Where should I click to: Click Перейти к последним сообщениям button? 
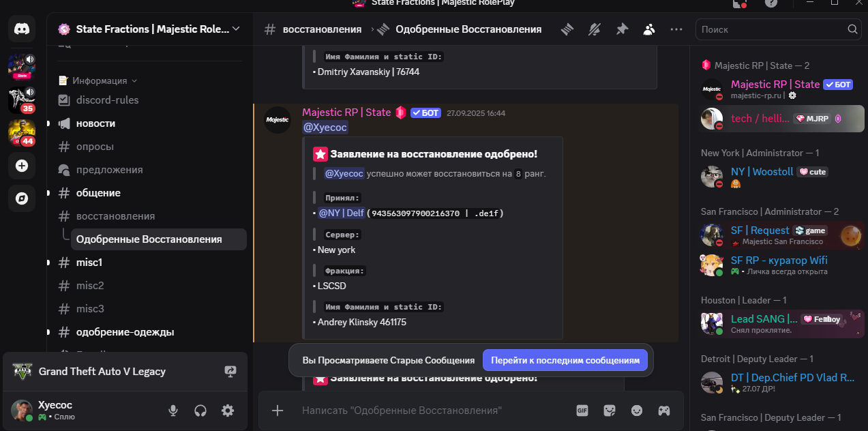click(565, 360)
